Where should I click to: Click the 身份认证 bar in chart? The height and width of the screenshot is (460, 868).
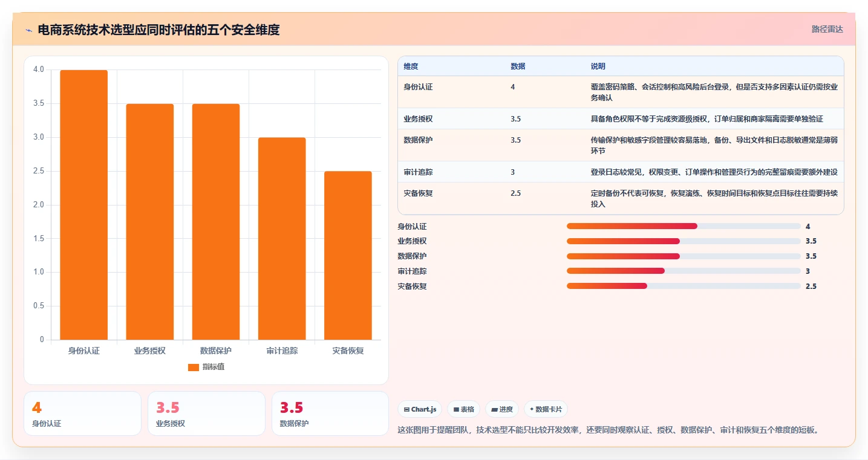click(84, 205)
